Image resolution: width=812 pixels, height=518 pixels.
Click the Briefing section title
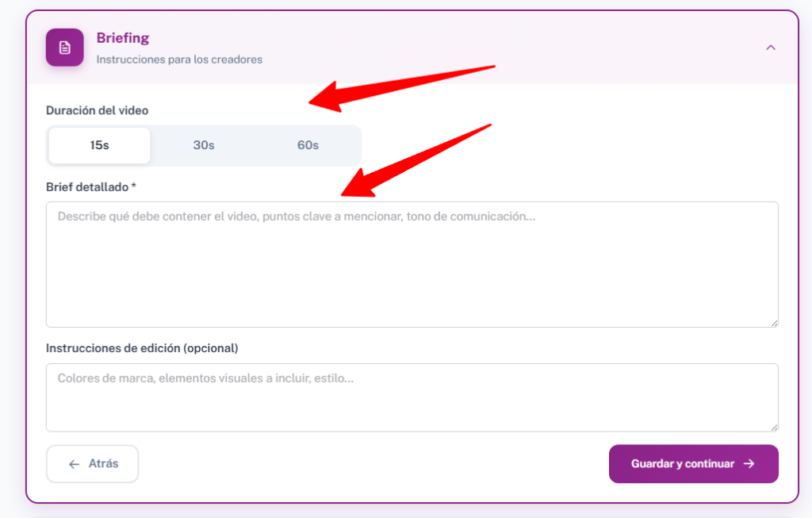point(123,38)
